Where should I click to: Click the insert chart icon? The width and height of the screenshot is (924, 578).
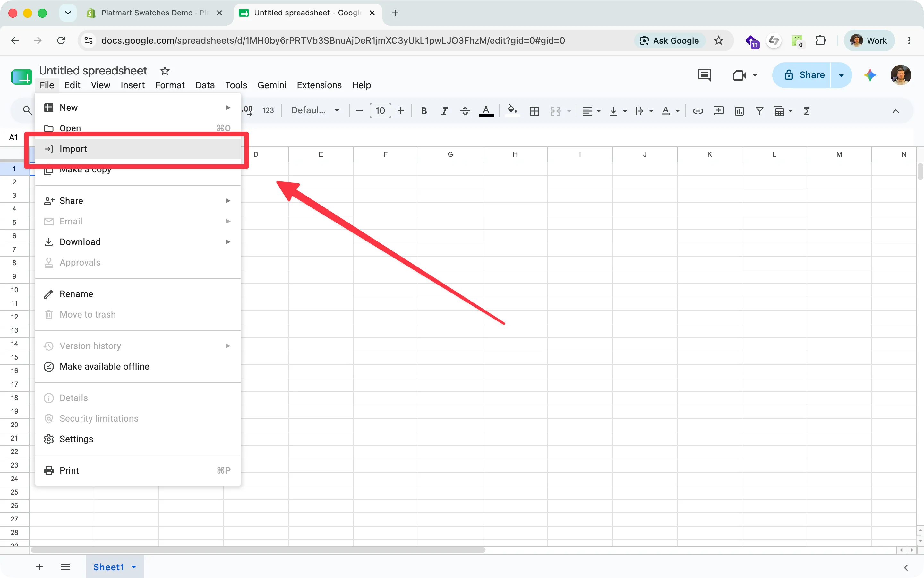coord(739,111)
